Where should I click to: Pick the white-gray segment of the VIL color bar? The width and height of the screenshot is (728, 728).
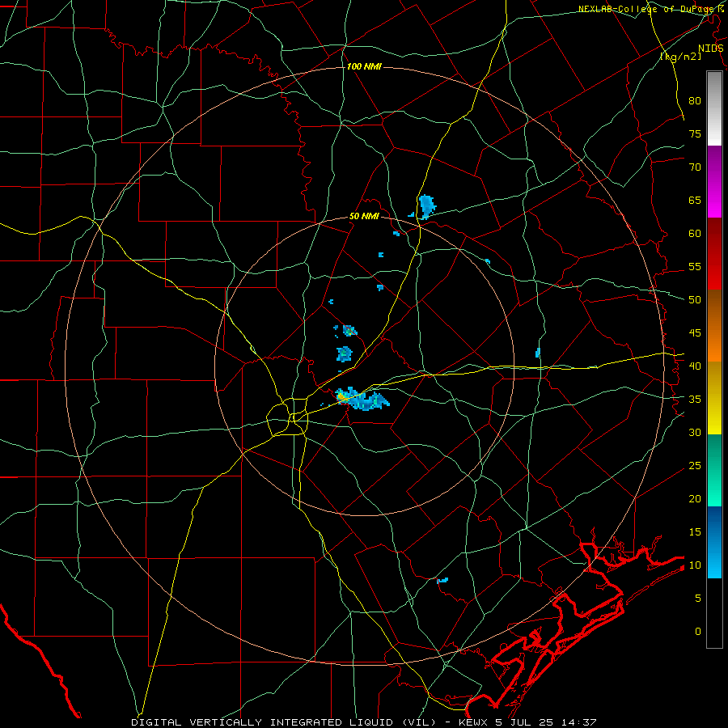(x=714, y=108)
